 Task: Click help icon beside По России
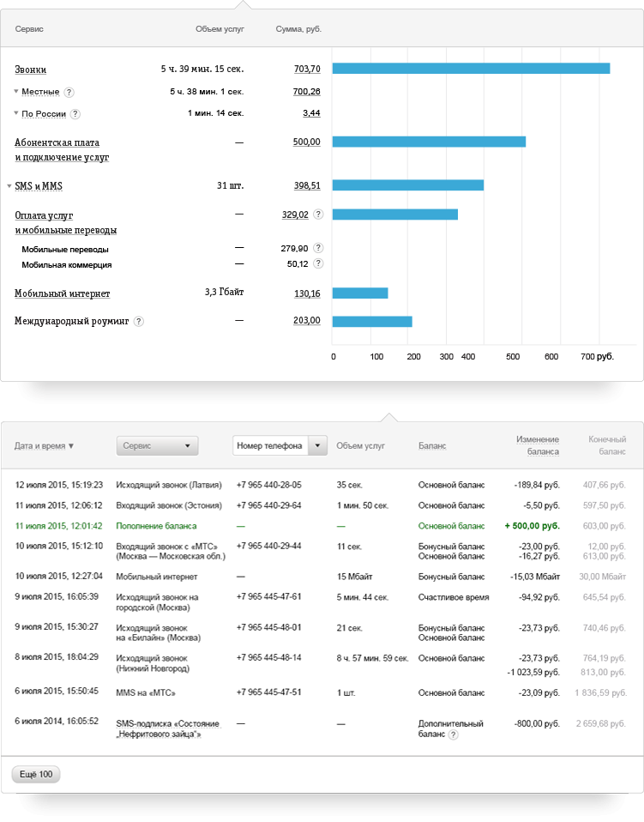point(75,113)
